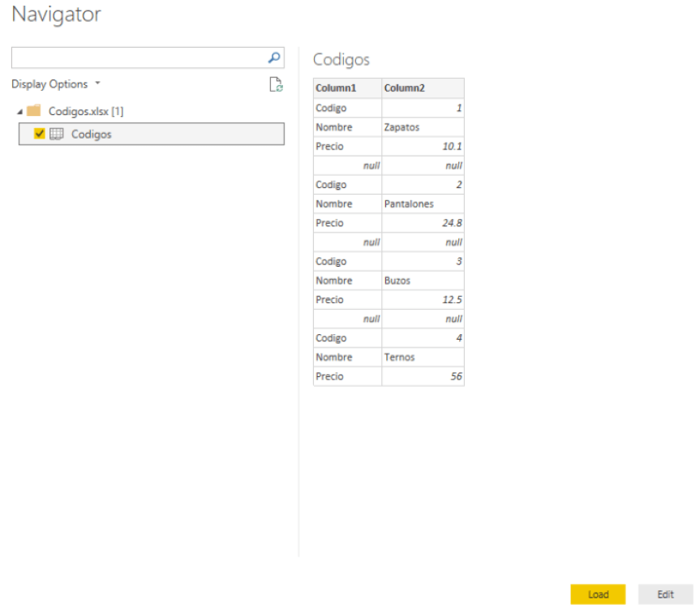Tick the Codigos sheet checkbox
This screenshot has height=613, width=700.
pyautogui.click(x=40, y=135)
